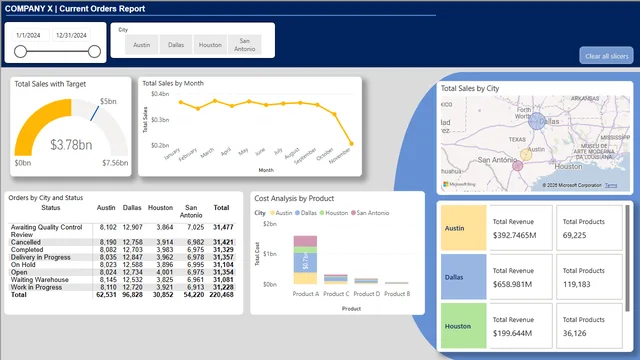640x360 pixels.
Task: Click the On Hold status row
Action: [x=122, y=264]
